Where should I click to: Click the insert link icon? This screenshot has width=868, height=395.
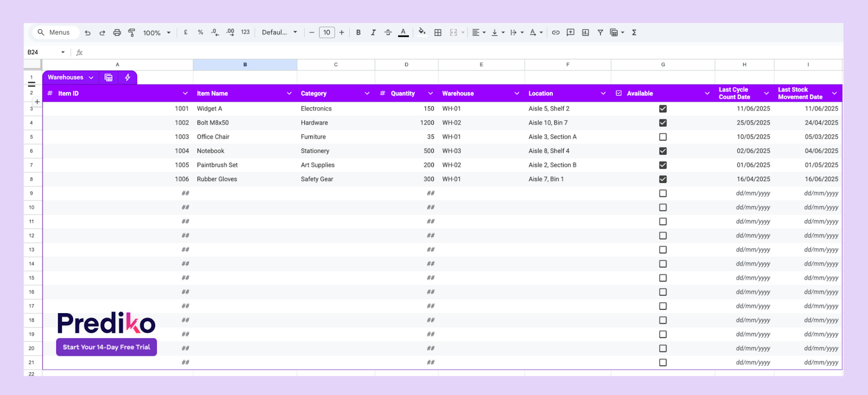pos(556,33)
